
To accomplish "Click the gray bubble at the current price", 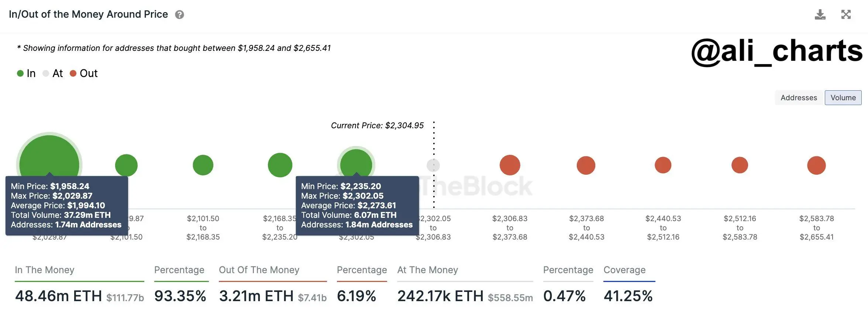I will click(x=433, y=165).
